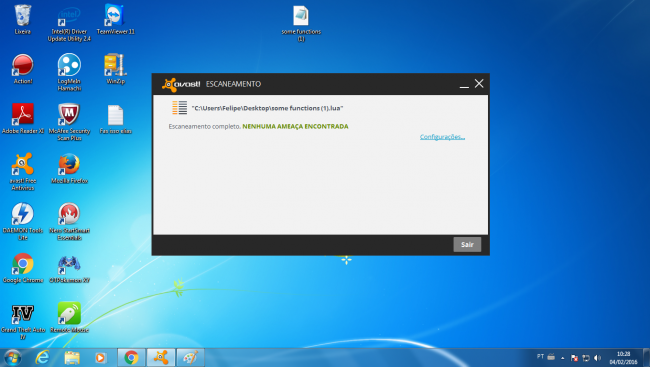This screenshot has height=367, width=650.
Task: Click the ESCANEAMENTO window title
Action: pyautogui.click(x=233, y=84)
